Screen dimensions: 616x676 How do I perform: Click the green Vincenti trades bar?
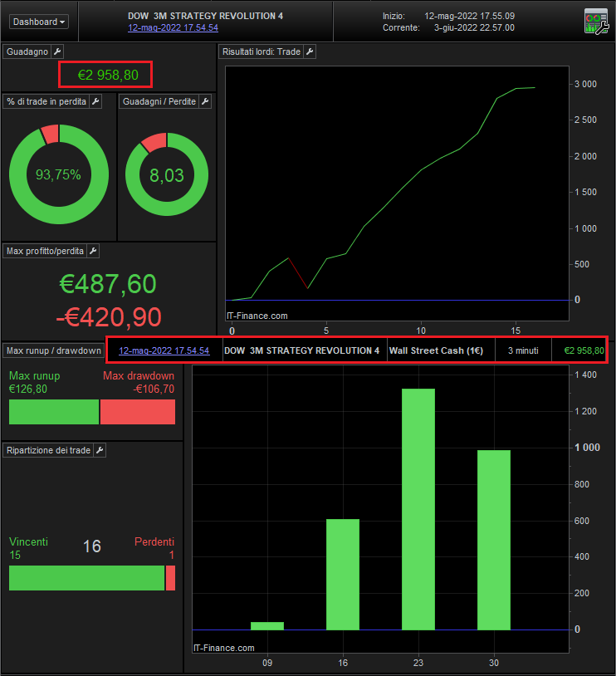click(x=86, y=578)
